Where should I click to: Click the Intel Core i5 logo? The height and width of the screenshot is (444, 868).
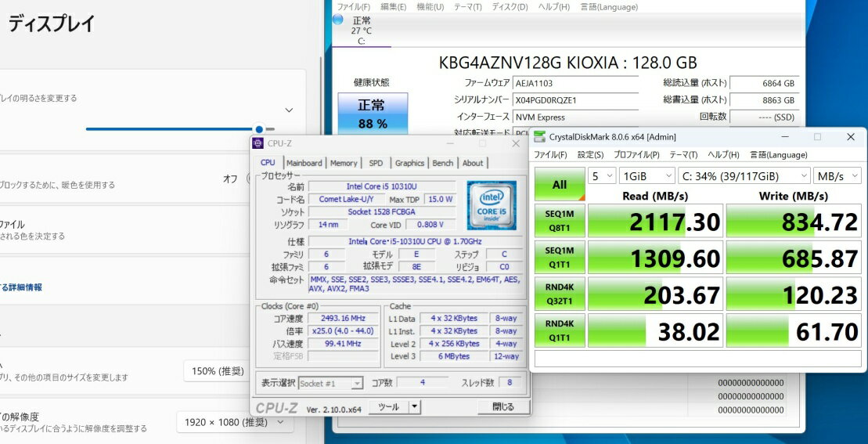point(492,205)
